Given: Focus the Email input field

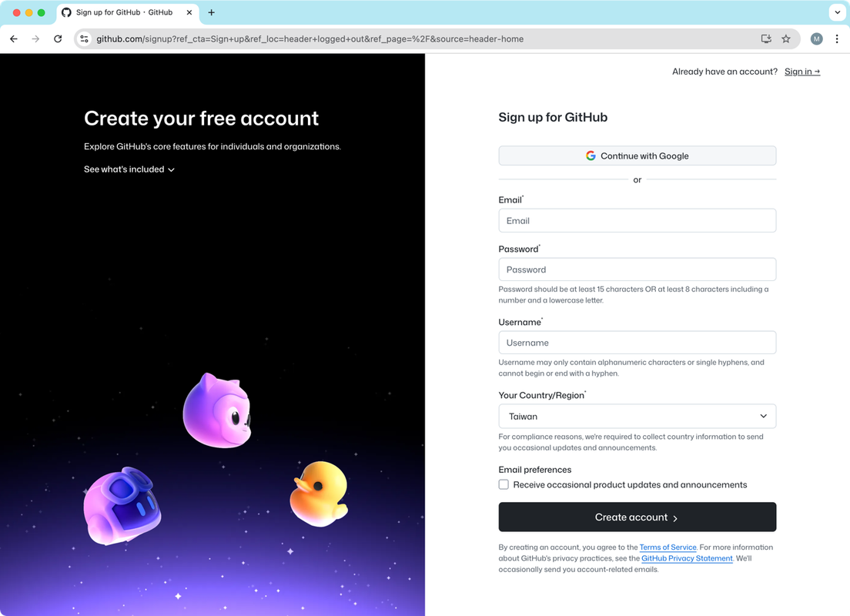Looking at the screenshot, I should [637, 221].
